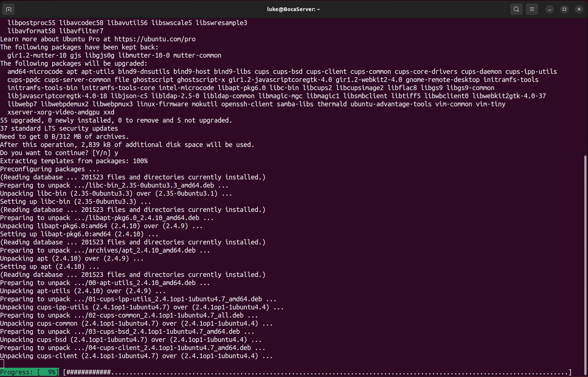Click the luke@BocaServer window title

point(293,9)
